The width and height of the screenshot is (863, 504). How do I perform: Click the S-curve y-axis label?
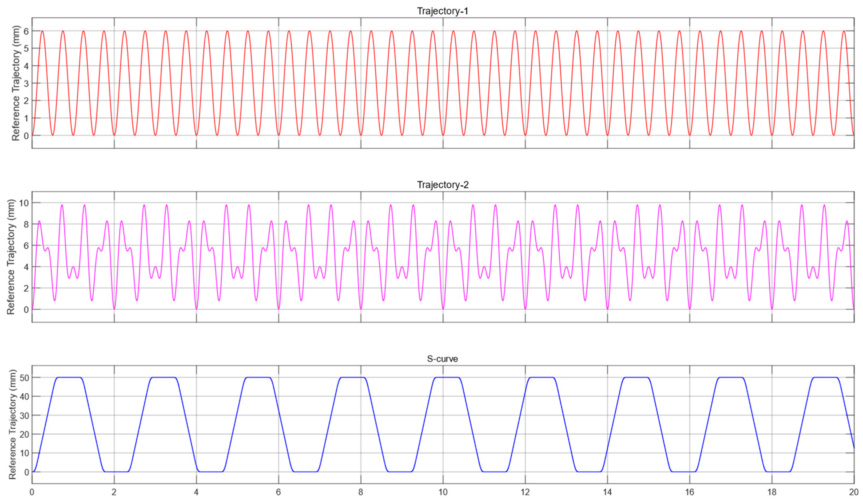(13, 424)
